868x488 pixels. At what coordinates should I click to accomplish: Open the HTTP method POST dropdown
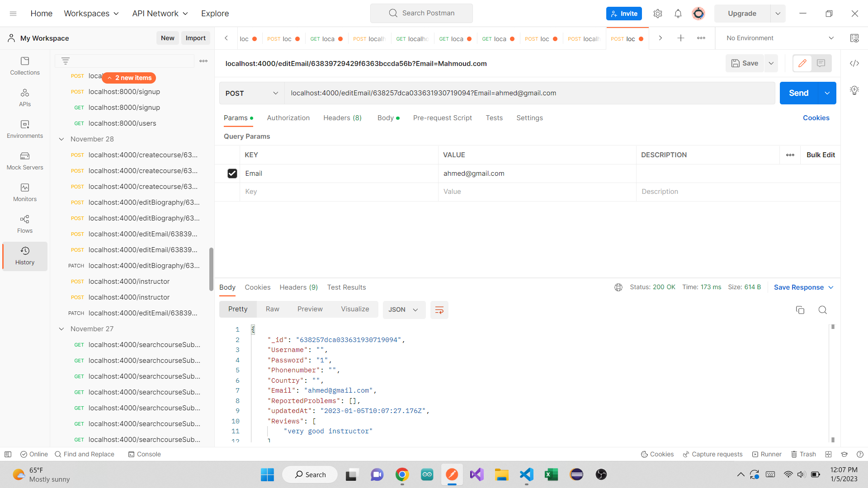[252, 93]
